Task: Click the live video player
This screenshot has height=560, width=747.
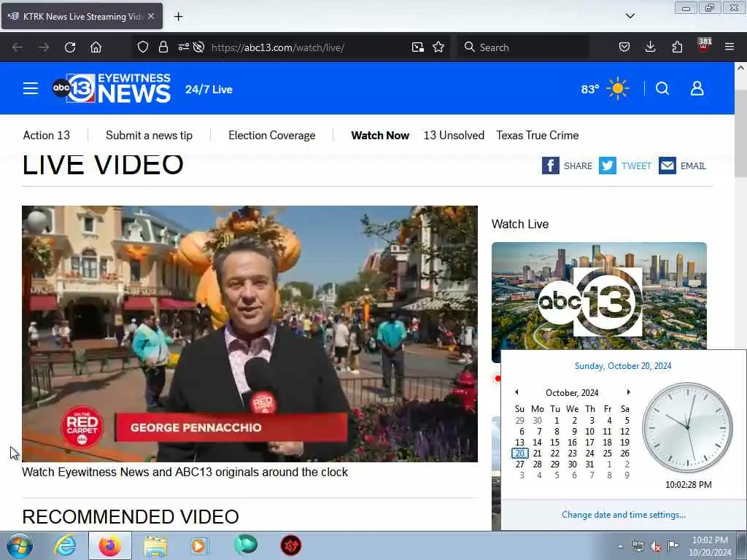Action: tap(249, 334)
